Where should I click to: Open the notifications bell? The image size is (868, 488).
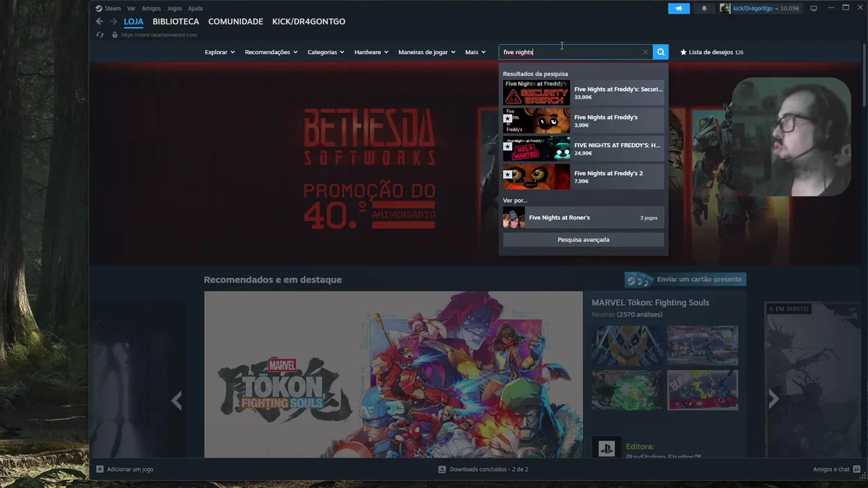(x=704, y=8)
